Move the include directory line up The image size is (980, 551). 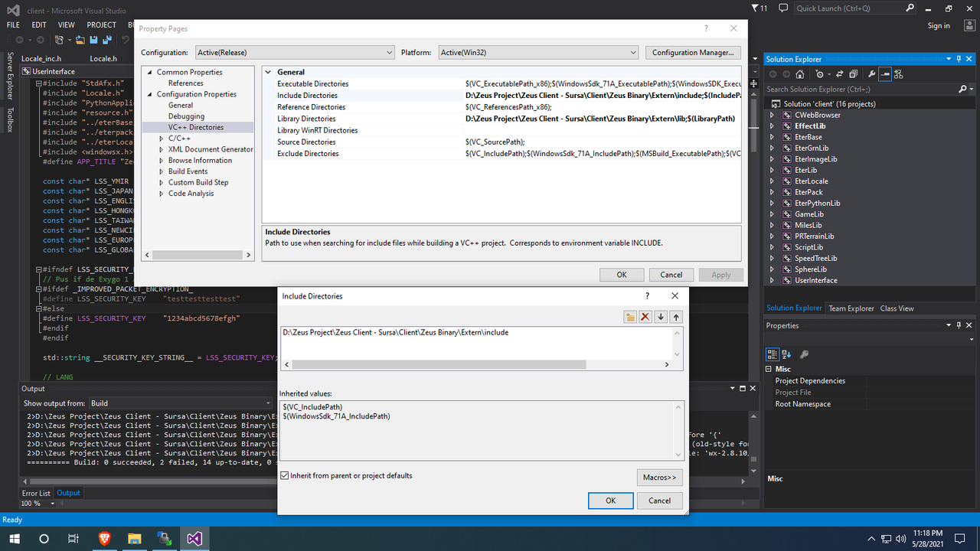coord(676,317)
